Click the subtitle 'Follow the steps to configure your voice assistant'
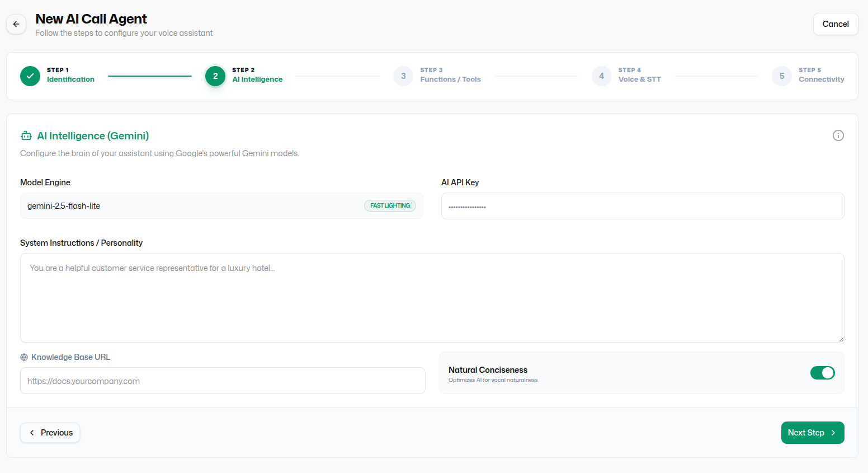This screenshot has width=868, height=473. coord(124,33)
